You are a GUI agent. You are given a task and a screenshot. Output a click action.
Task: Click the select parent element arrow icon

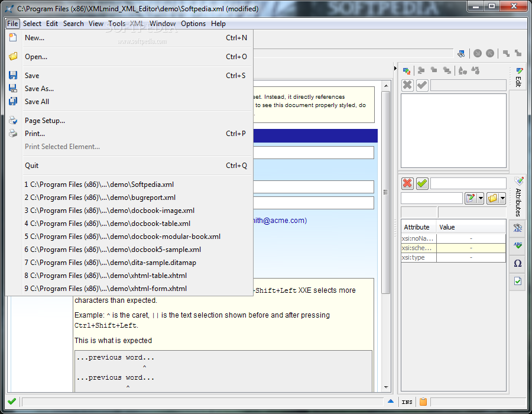(490, 53)
